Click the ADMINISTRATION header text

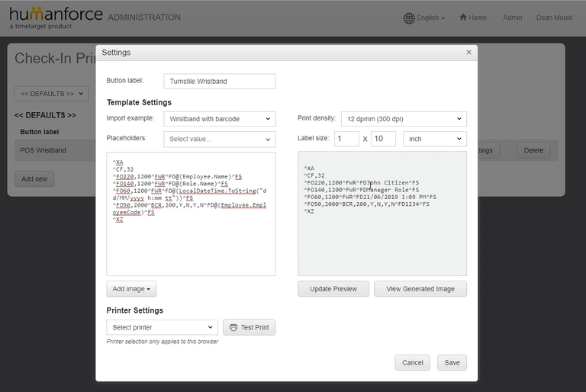click(x=144, y=18)
